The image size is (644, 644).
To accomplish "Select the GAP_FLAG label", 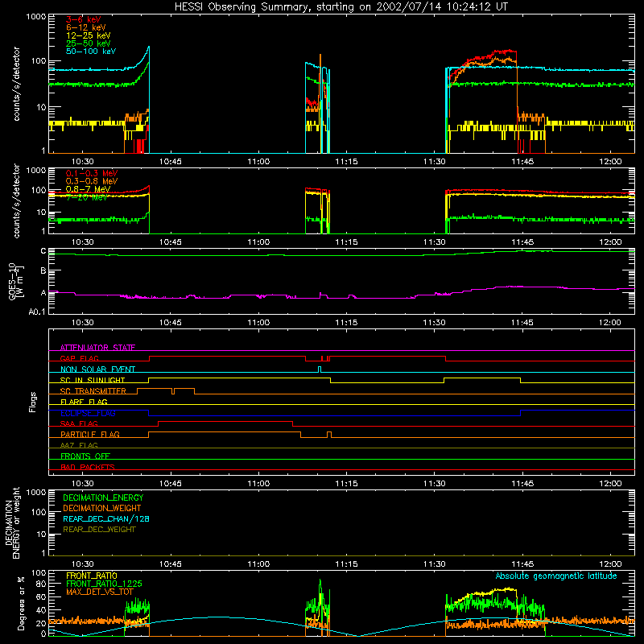I will click(x=79, y=358).
